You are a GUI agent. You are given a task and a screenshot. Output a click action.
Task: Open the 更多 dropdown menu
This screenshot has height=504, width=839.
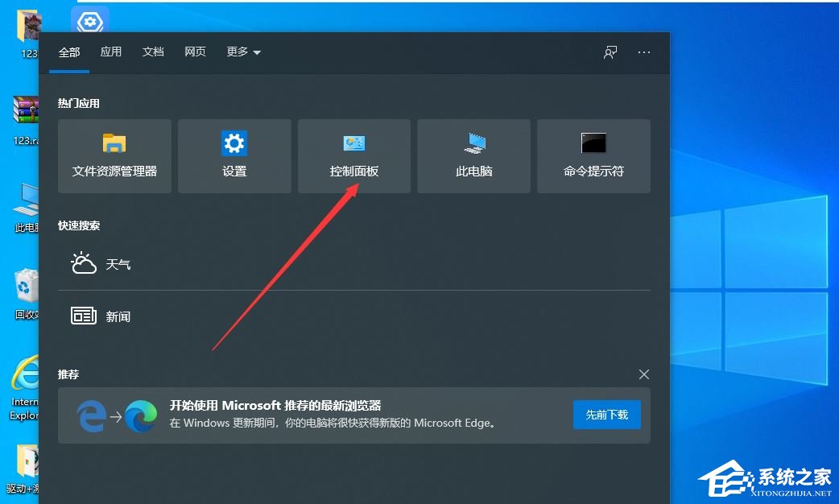[243, 52]
